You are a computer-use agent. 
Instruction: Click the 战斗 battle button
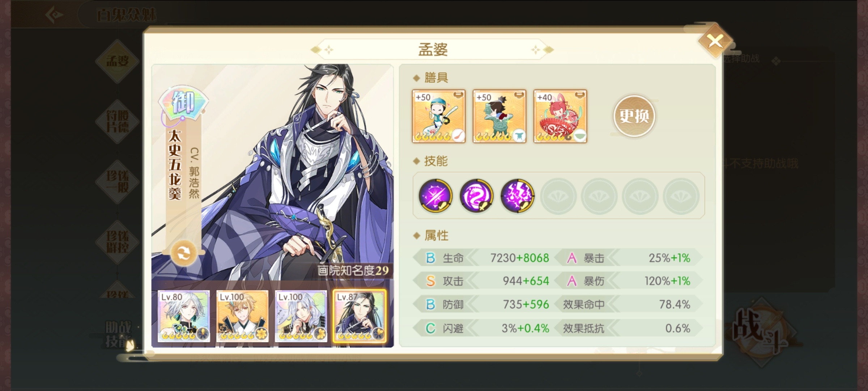(761, 331)
